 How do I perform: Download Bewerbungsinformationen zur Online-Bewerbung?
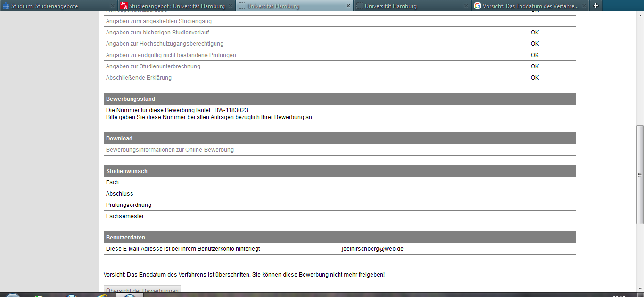point(170,150)
